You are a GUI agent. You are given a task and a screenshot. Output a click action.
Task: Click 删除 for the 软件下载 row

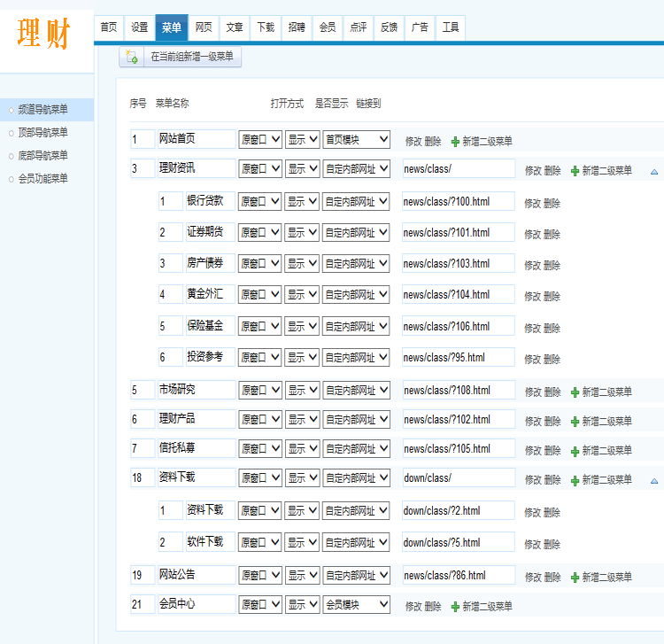552,544
